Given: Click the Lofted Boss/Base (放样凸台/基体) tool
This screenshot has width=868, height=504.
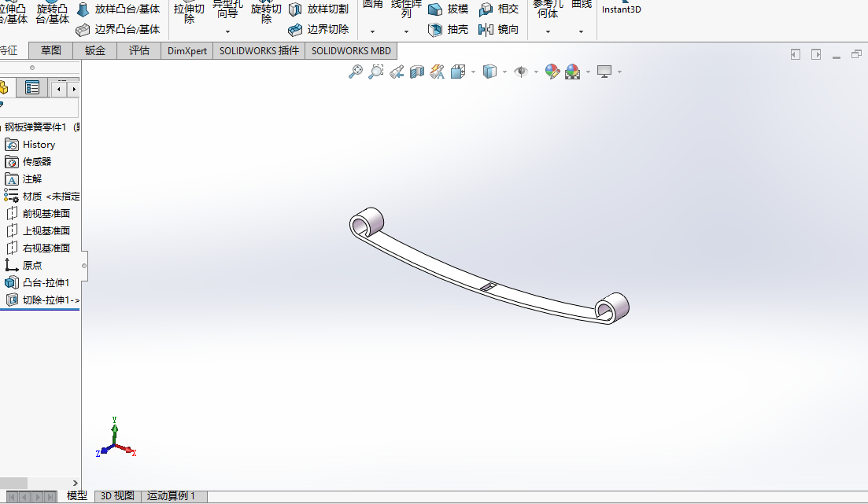Looking at the screenshot, I should coord(119,9).
